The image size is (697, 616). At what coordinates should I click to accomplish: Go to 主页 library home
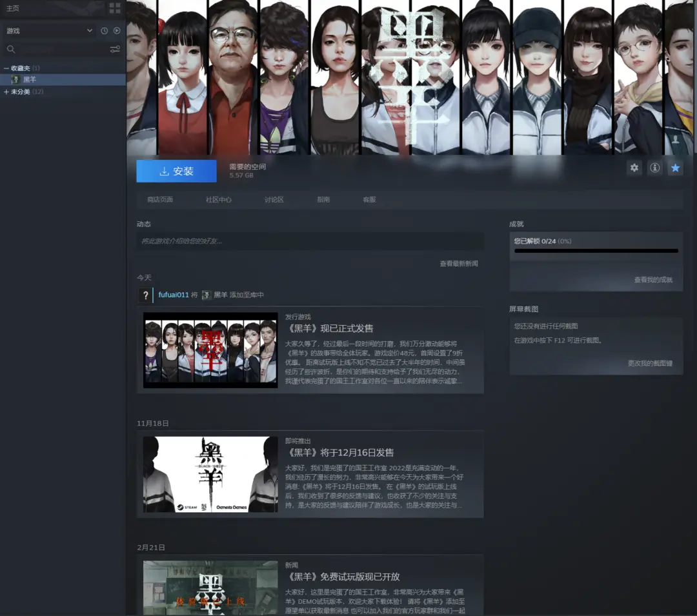point(12,8)
